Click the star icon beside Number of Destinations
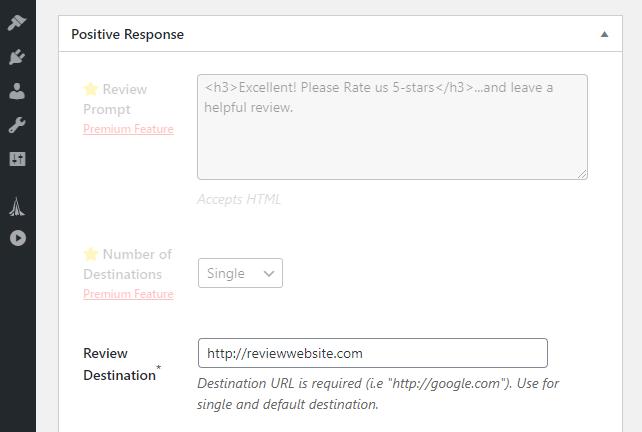This screenshot has height=432, width=642. click(90, 254)
